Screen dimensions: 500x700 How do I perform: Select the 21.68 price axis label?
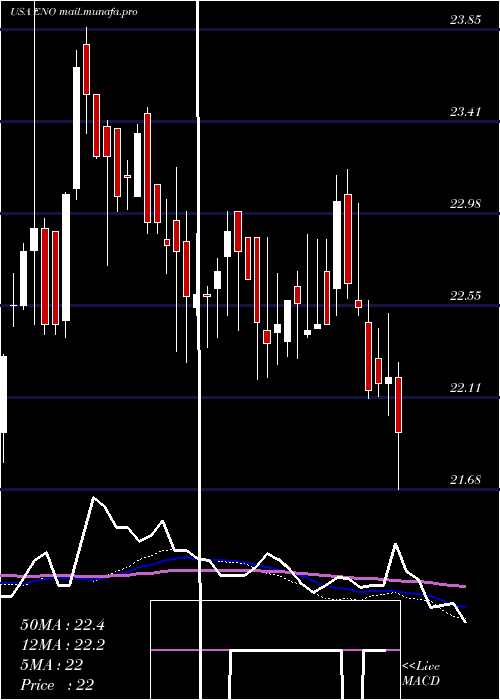[x=466, y=480]
